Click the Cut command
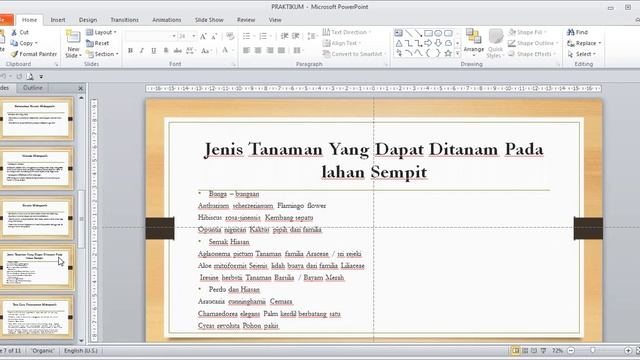 pyautogui.click(x=20, y=32)
